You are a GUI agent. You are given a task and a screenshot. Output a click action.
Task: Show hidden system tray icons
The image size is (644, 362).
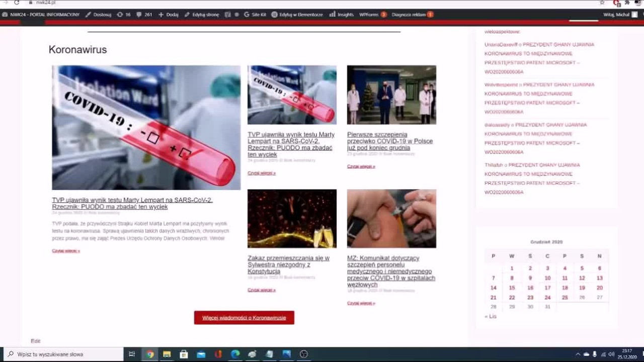point(578,354)
